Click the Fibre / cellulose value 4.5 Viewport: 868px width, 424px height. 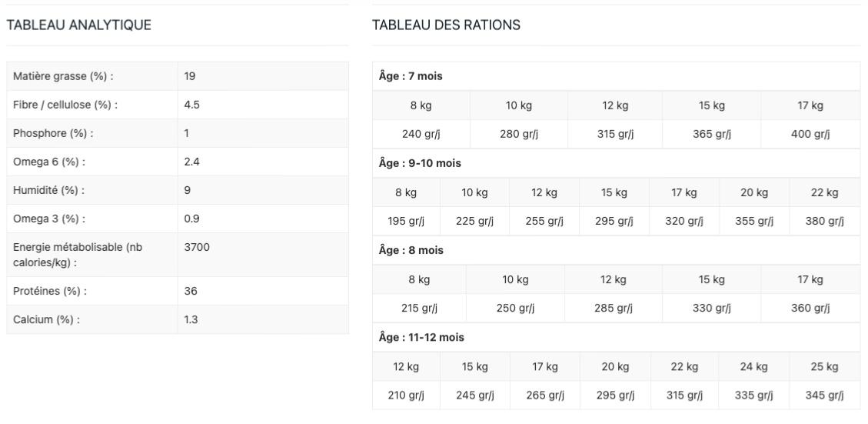192,105
